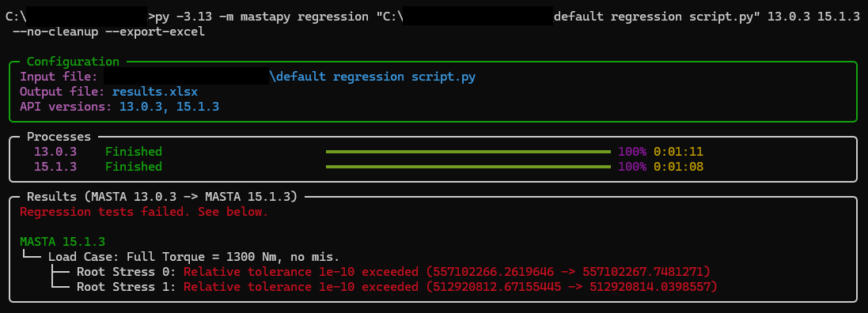
Task: Click the 'Regression tests failed. See below.' message
Action: coord(144,211)
